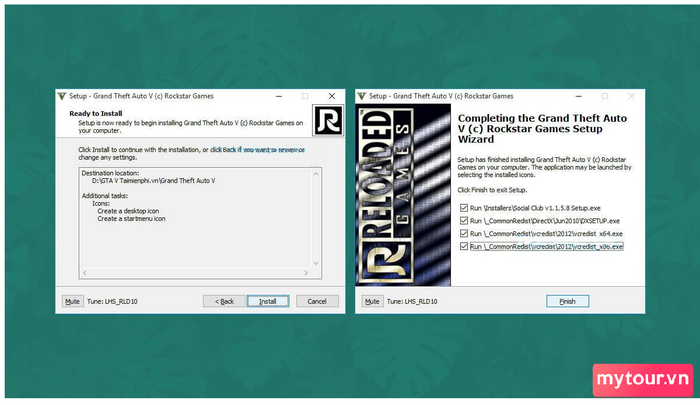Click 'Tune: LHS_RLD10' in the Completing Setup window
The image size is (700, 405).
tap(412, 301)
